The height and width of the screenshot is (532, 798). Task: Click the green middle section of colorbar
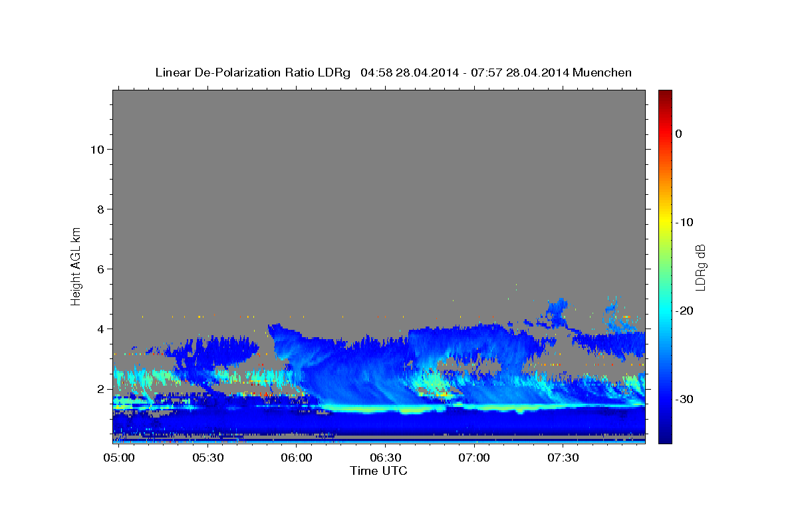tap(665, 266)
